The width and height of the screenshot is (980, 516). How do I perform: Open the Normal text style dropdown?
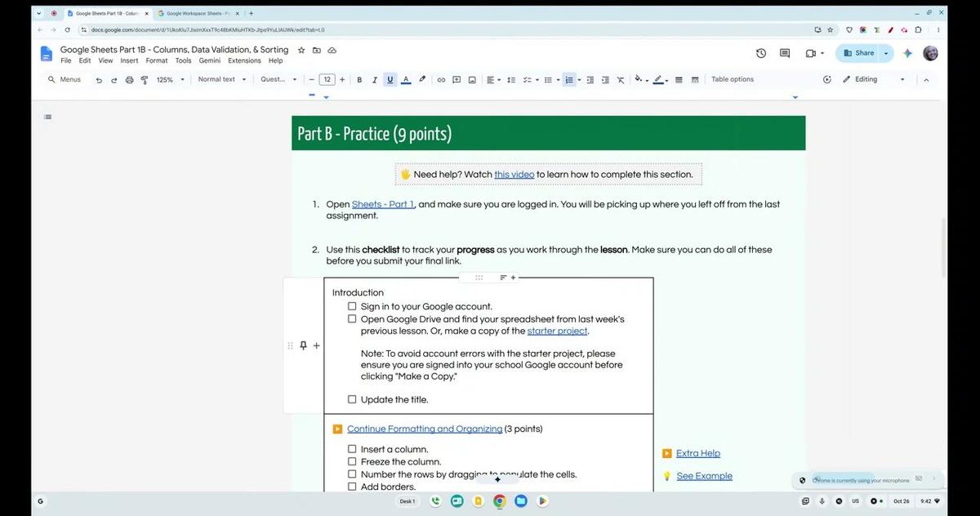(x=220, y=80)
